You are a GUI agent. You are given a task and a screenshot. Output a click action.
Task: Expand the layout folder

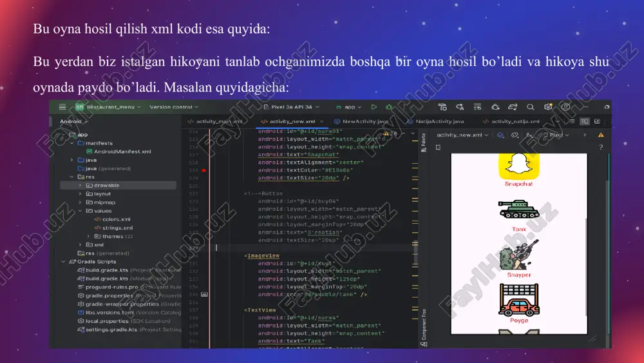[x=80, y=194]
